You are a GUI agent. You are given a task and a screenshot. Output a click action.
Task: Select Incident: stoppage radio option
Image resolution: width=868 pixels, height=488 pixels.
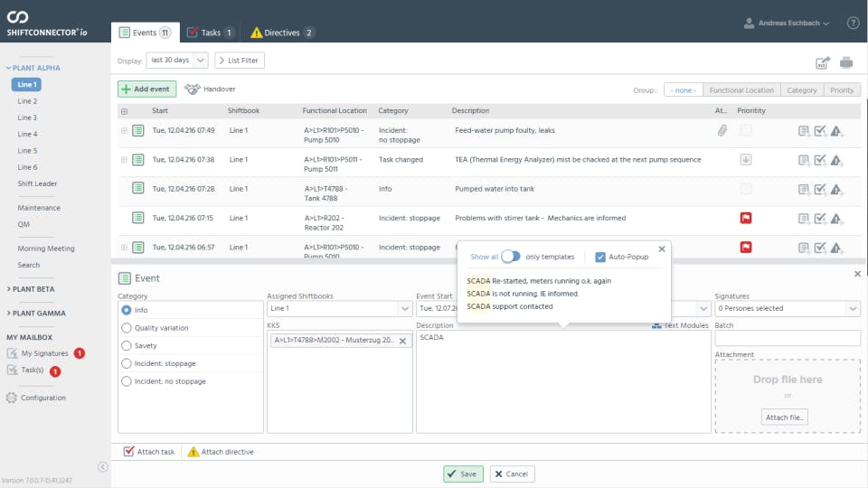[x=127, y=363]
